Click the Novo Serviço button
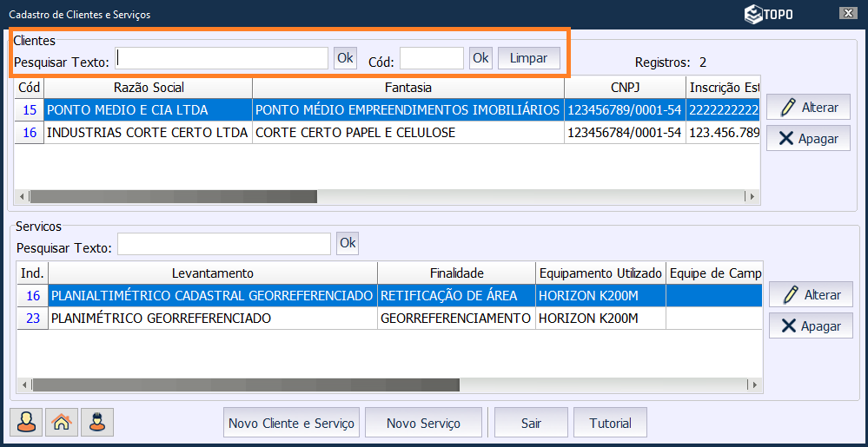Viewport: 868px width, 447px height. (423, 423)
